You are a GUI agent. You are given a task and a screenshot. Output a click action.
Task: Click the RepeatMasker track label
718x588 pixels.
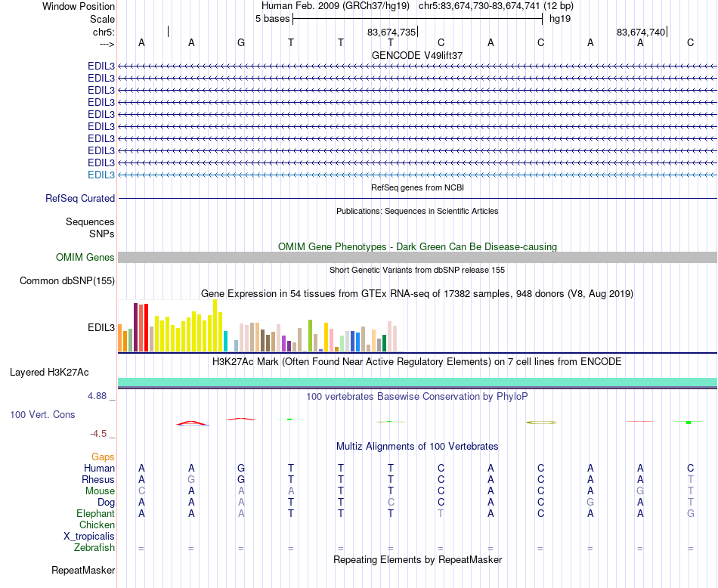[83, 570]
